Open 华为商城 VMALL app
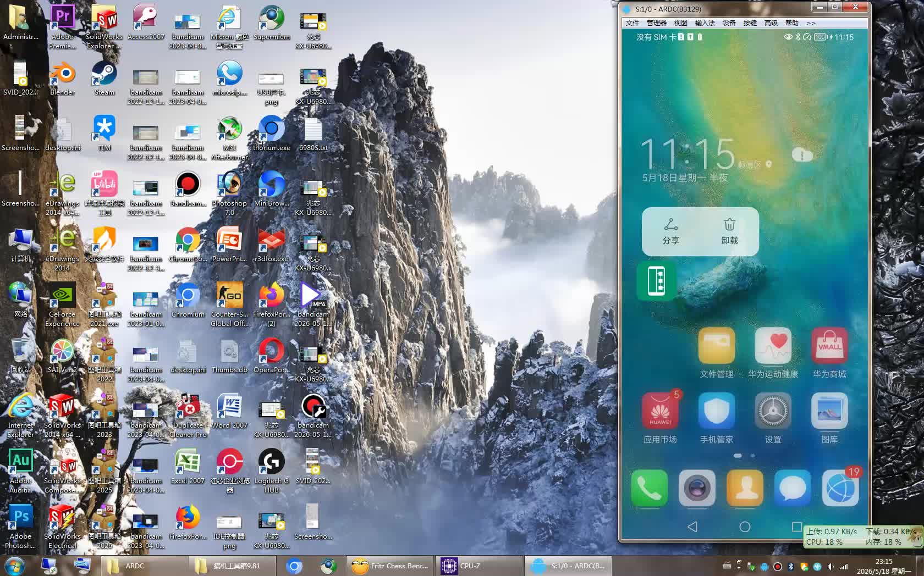This screenshot has height=576, width=924. point(829,353)
